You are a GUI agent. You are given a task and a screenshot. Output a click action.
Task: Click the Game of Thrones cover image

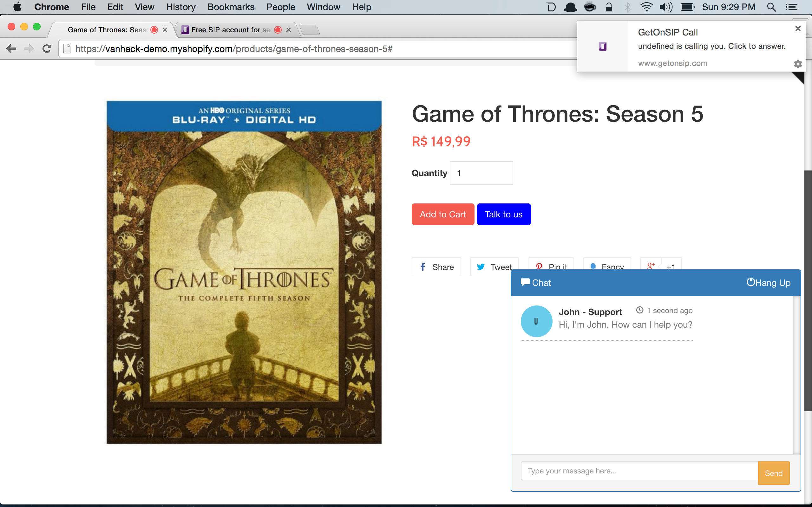pos(244,272)
